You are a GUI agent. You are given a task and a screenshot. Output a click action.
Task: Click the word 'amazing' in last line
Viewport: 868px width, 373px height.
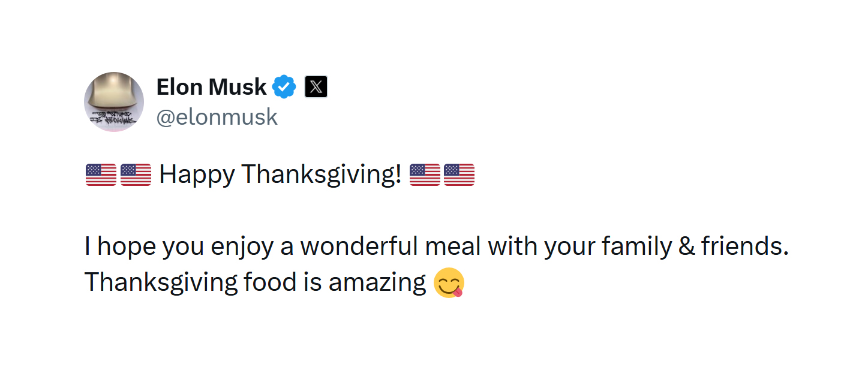pos(377,282)
